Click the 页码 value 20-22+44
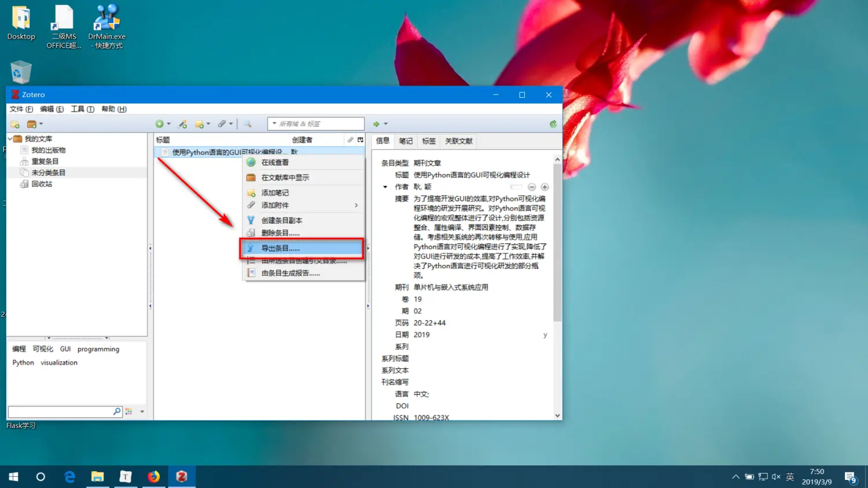The height and width of the screenshot is (488, 868). pos(429,323)
